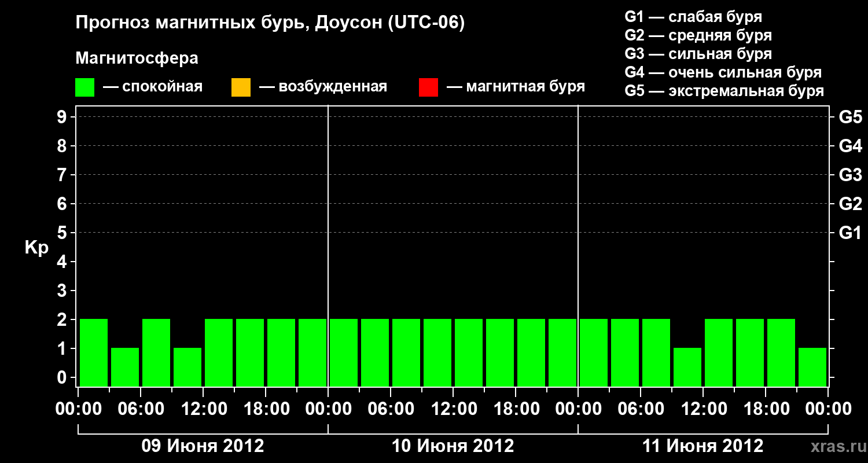
Task: Click the 'G3' label on the right axis
Action: 850,175
